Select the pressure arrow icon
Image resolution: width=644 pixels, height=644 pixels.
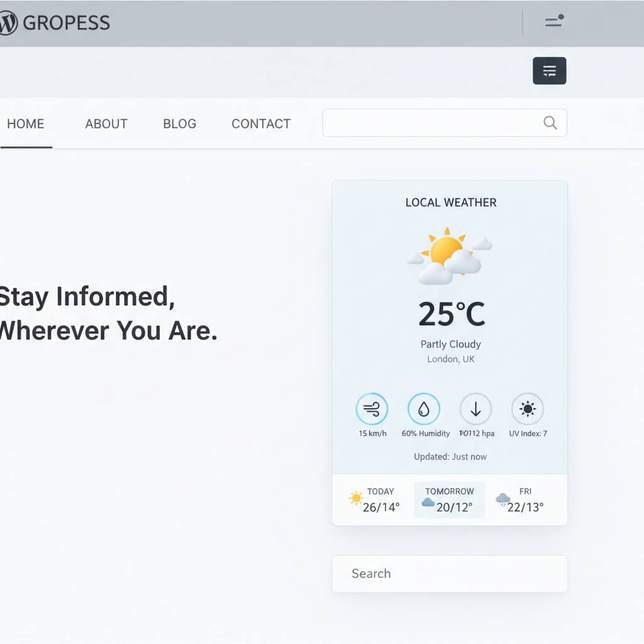click(x=476, y=408)
